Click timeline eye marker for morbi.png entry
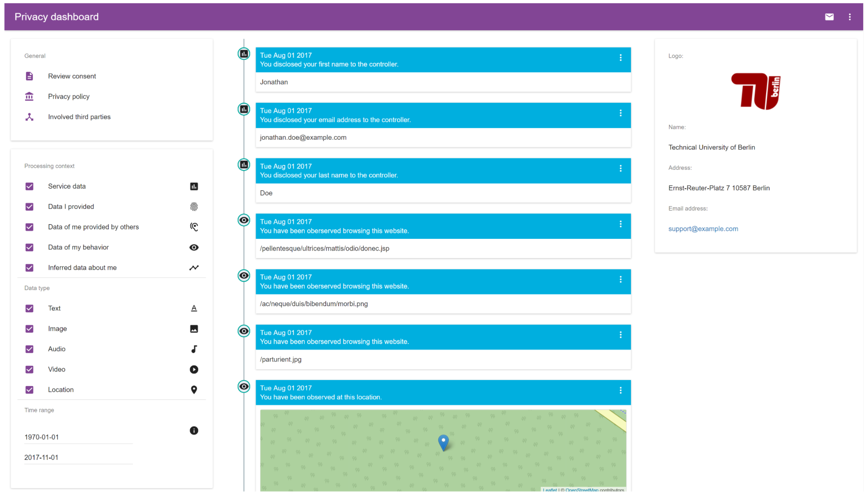This screenshot has width=868, height=494. coord(244,276)
